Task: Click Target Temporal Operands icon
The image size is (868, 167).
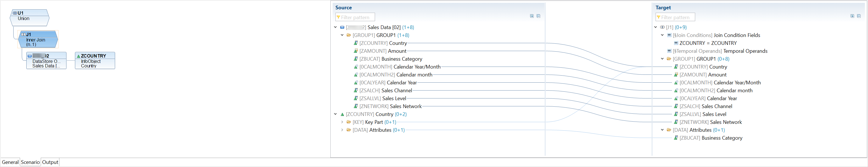Action: pyautogui.click(x=669, y=51)
